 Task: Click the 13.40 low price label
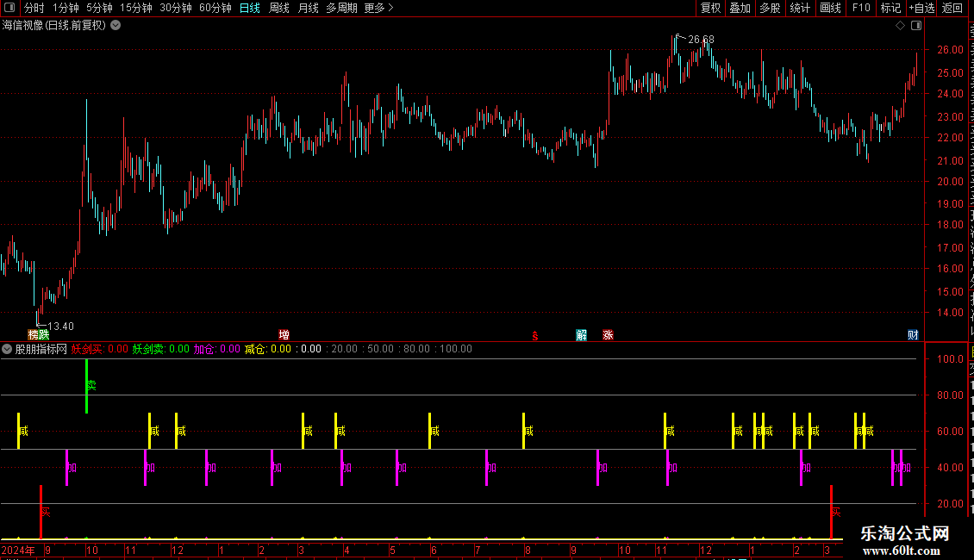[60, 327]
